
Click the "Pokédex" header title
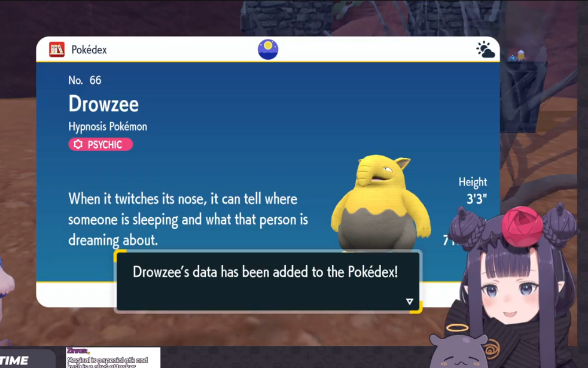tap(89, 50)
